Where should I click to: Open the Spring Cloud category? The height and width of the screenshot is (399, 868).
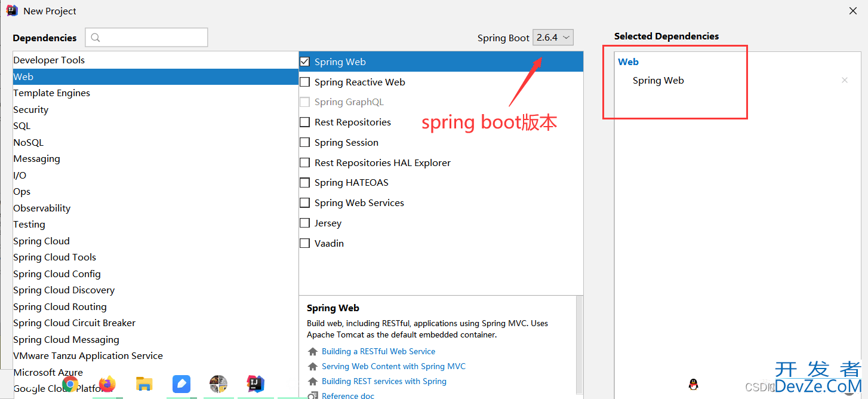[155, 241]
